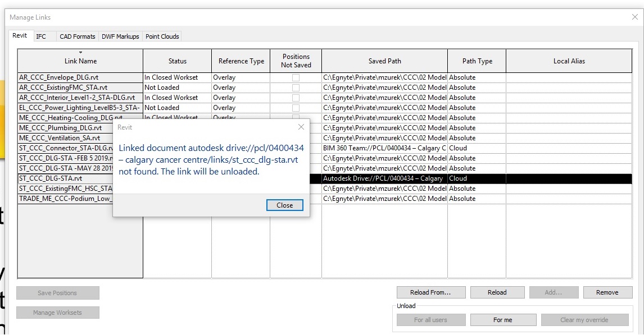This screenshot has height=335, width=644.
Task: Click Clear my override
Action: click(585, 319)
